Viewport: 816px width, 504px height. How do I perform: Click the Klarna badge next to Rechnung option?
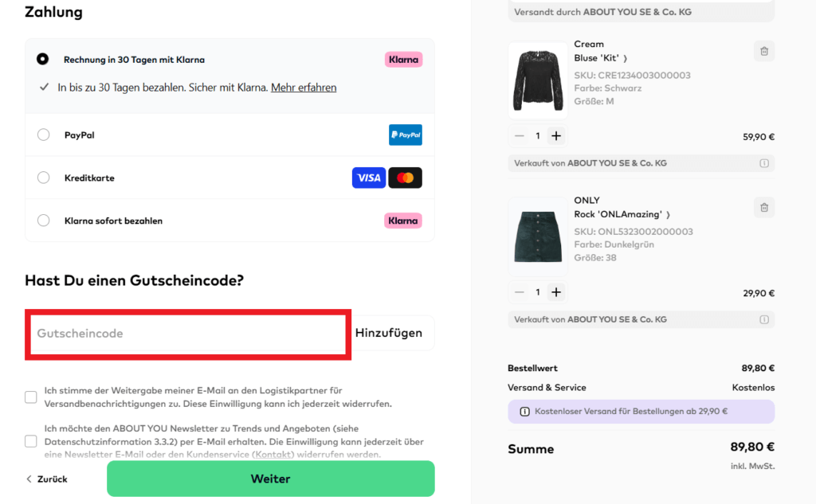point(403,59)
